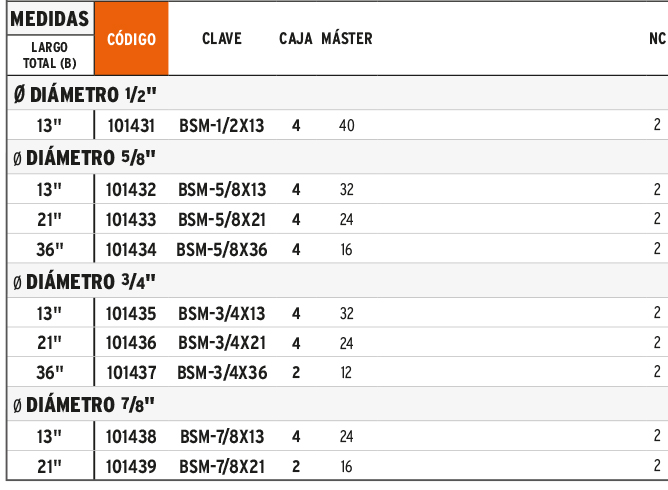Select product code 101439
The image size is (668, 490).
(131, 467)
